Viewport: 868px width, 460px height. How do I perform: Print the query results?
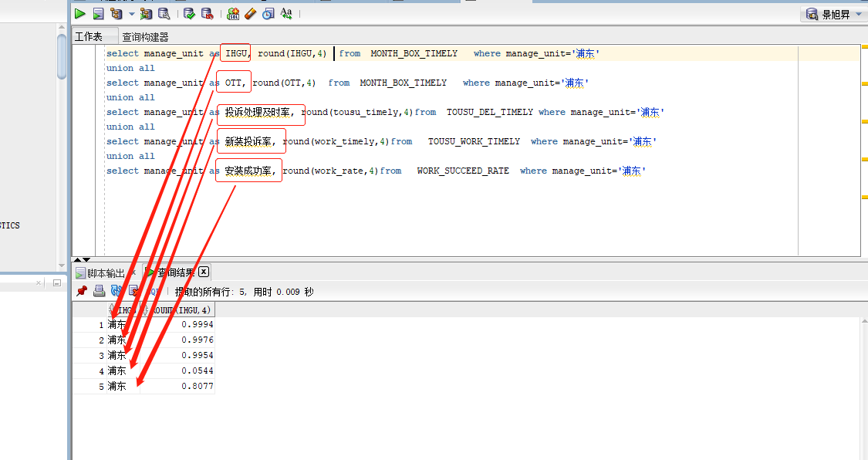[x=99, y=291]
